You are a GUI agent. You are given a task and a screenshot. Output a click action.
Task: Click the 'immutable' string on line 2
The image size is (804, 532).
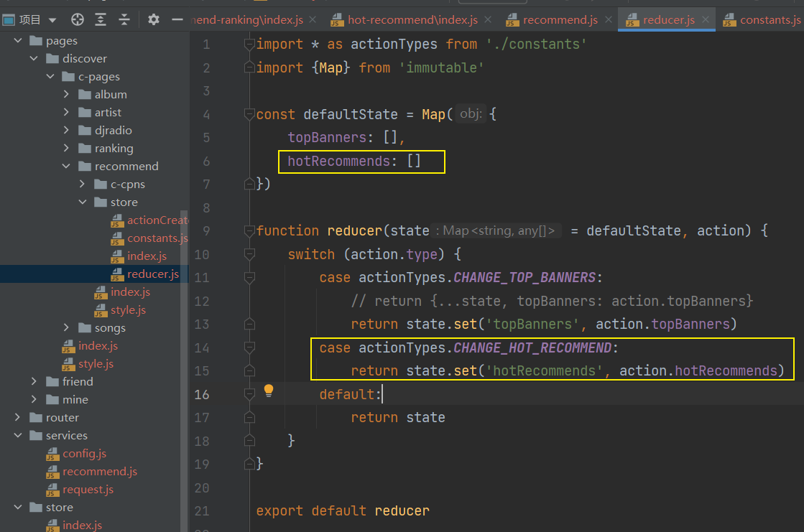click(441, 67)
